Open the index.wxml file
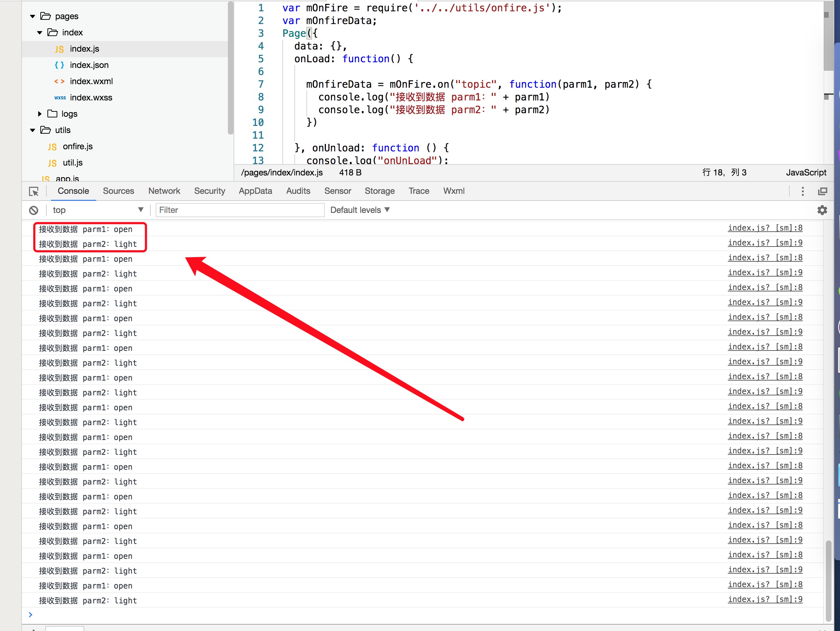 tap(91, 81)
